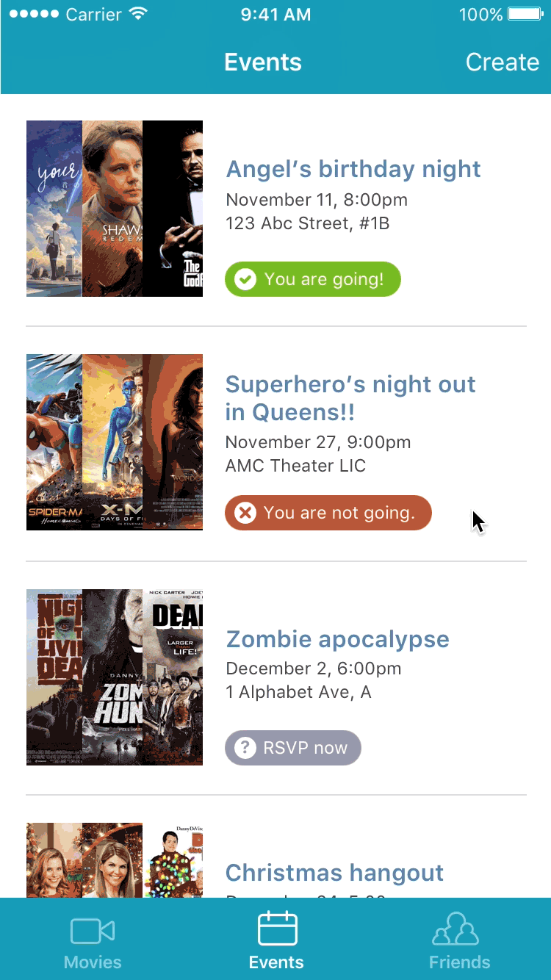The width and height of the screenshot is (551, 980).
Task: Open 'Angel's birthday night' event
Action: (x=353, y=169)
